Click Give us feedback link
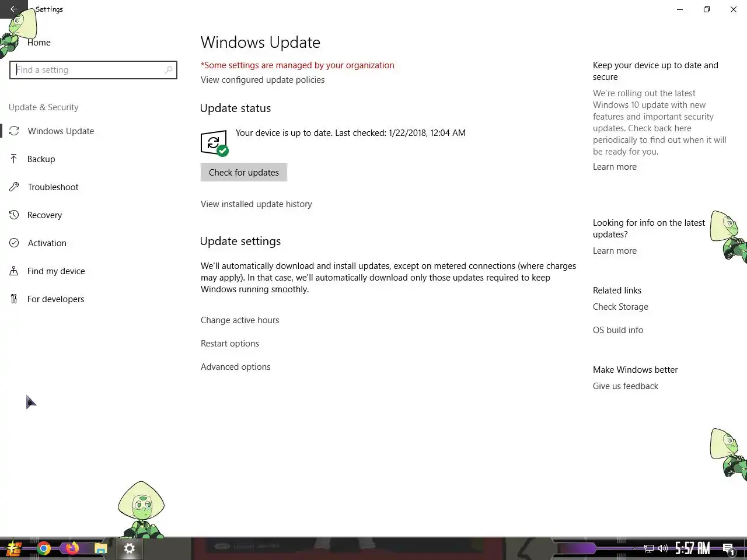 (626, 386)
